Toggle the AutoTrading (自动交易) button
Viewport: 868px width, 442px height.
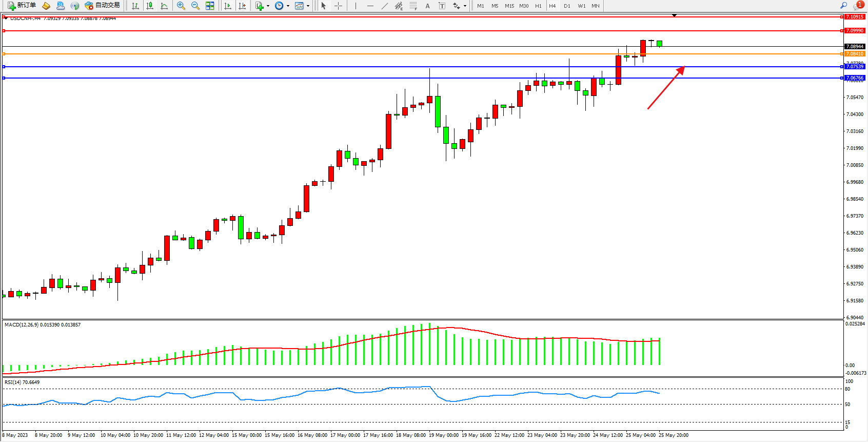pos(103,6)
